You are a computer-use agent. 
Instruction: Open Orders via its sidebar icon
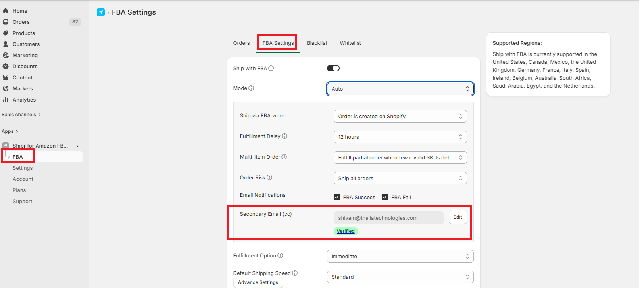[x=6, y=22]
